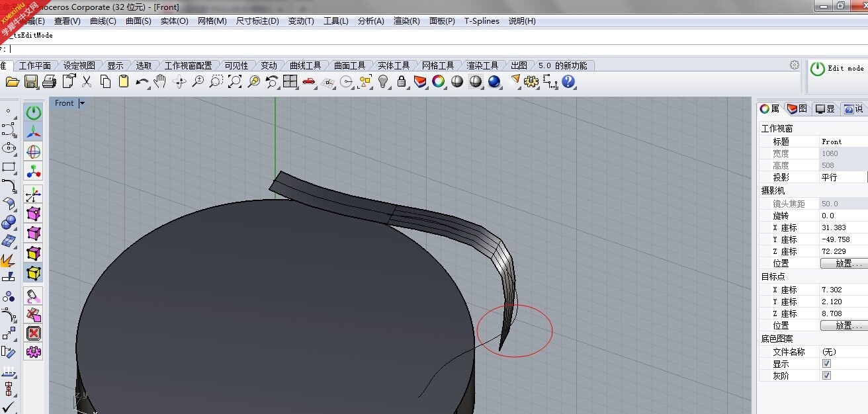Click the padlock lock-objects icon

click(401, 81)
